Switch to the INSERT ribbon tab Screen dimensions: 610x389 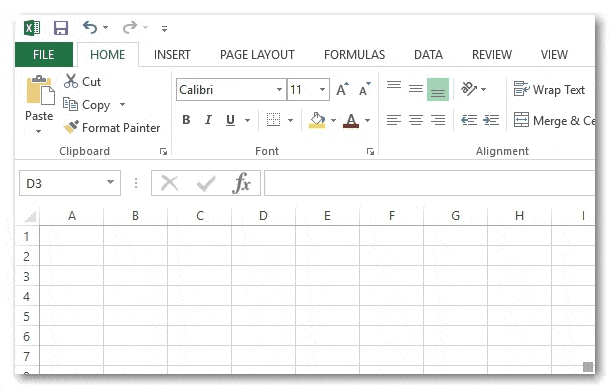tap(172, 55)
